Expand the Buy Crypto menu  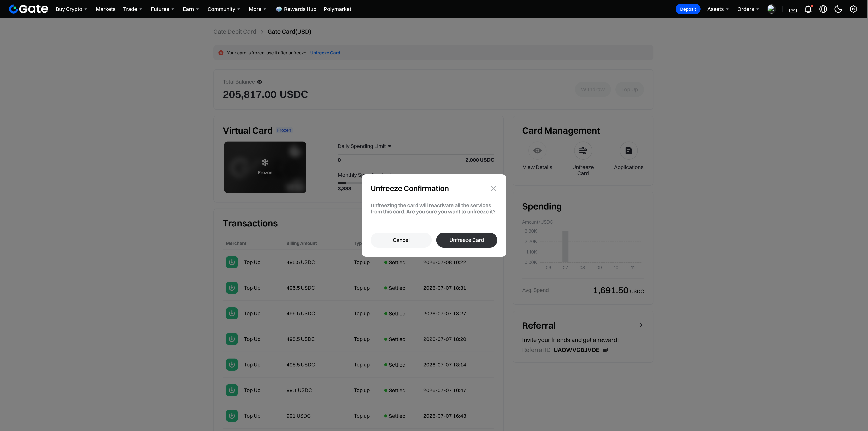click(71, 9)
